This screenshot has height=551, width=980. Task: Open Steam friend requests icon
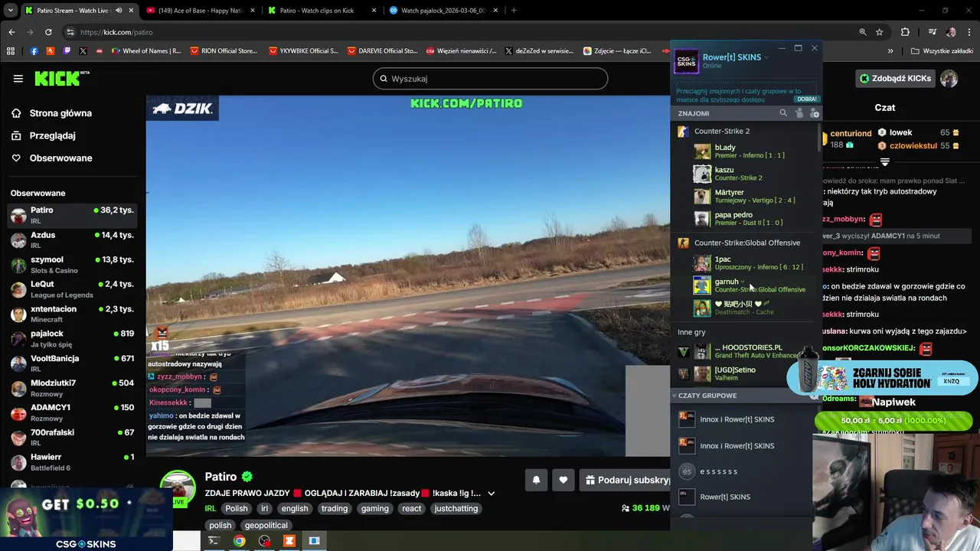pos(799,113)
